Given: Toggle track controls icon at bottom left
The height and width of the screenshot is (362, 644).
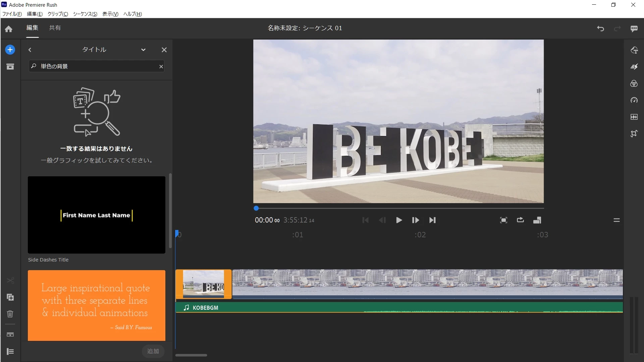Looking at the screenshot, I should coord(10,352).
